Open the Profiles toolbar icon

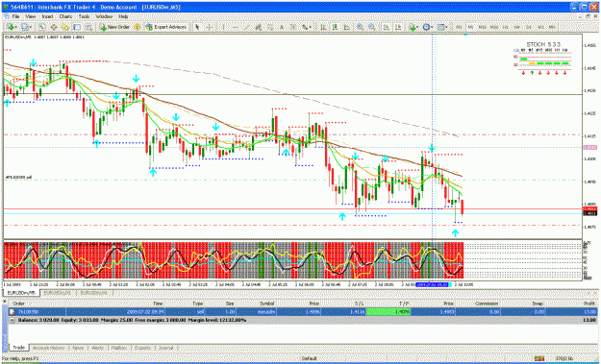click(25, 27)
